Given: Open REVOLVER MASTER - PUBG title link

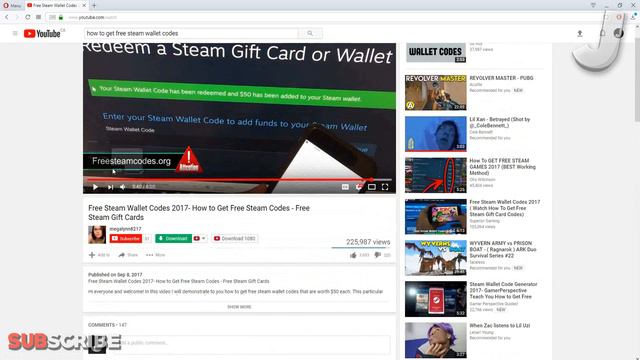Looking at the screenshot, I should click(501, 78).
